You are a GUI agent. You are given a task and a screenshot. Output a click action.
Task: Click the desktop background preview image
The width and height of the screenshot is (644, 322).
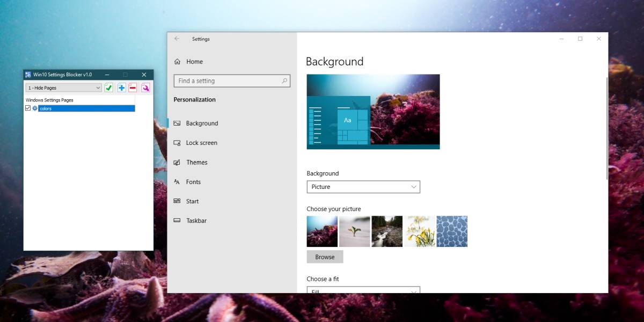click(x=373, y=112)
